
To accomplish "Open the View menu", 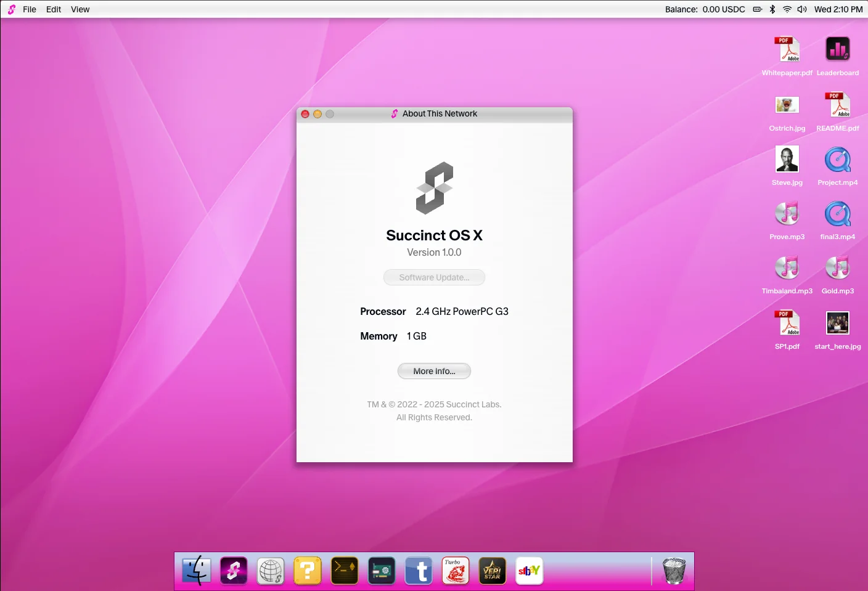I will point(80,9).
